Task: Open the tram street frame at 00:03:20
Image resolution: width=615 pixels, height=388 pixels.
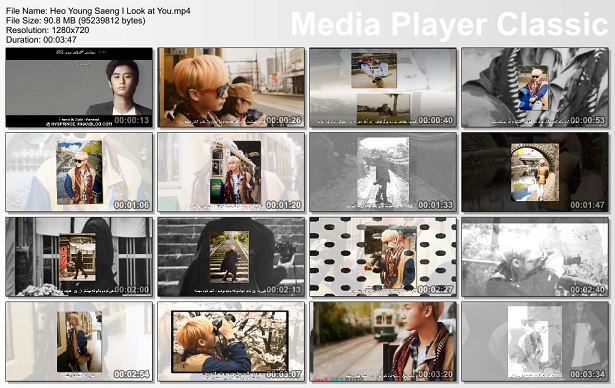Action: click(383, 341)
